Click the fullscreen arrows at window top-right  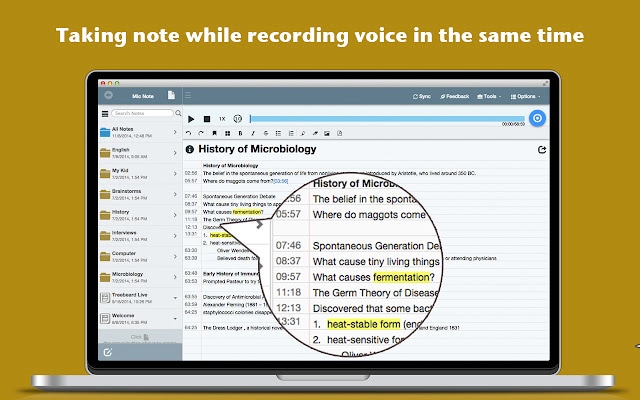click(545, 83)
